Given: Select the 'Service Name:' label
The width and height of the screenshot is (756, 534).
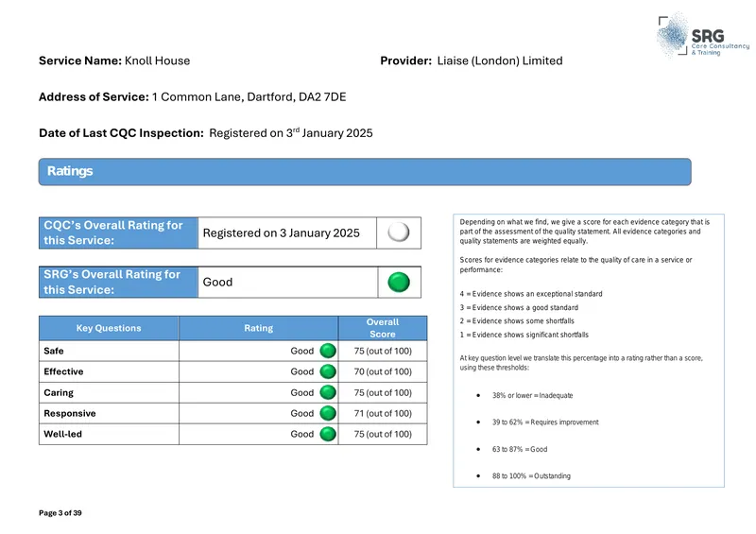Looking at the screenshot, I should tap(80, 60).
